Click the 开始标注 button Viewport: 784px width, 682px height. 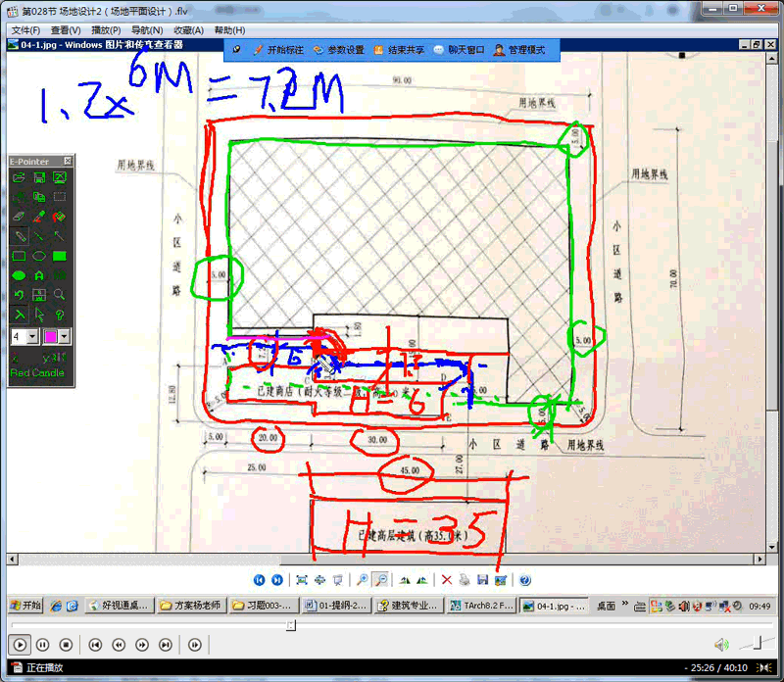coord(277,50)
